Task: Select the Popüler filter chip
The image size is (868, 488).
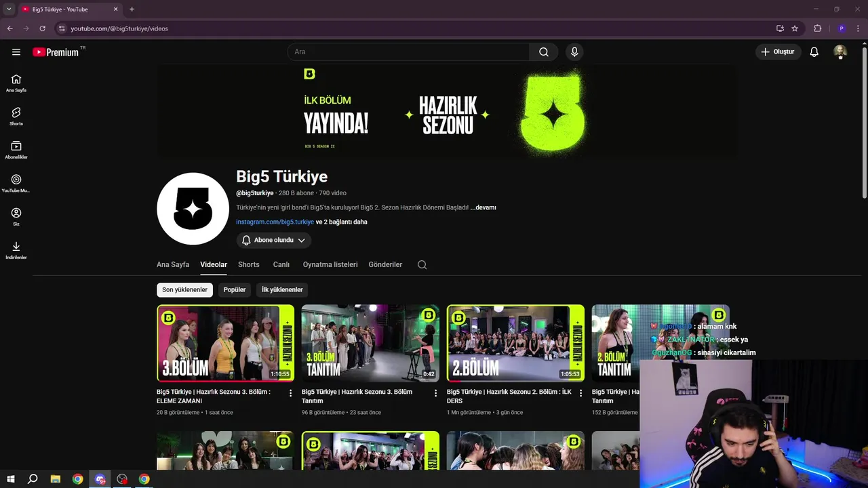Action: click(x=235, y=290)
